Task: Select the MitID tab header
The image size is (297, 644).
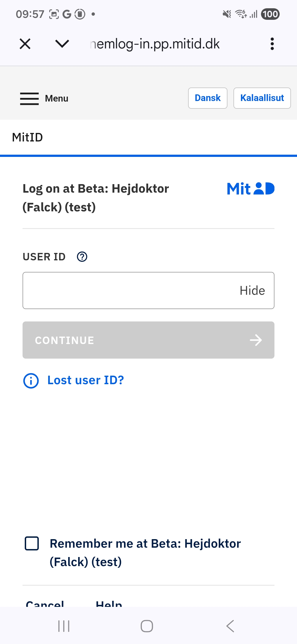Action: tap(27, 137)
